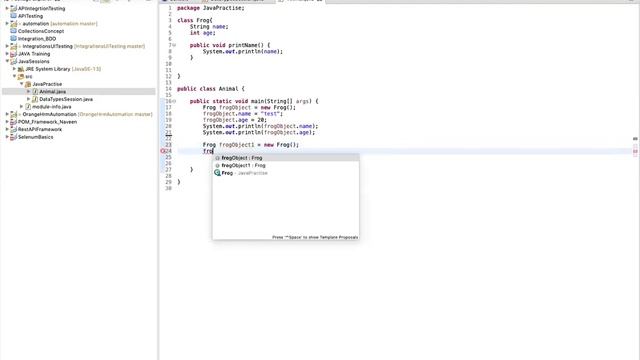Expand the RestAPIFramework project arrow

coord(7,129)
